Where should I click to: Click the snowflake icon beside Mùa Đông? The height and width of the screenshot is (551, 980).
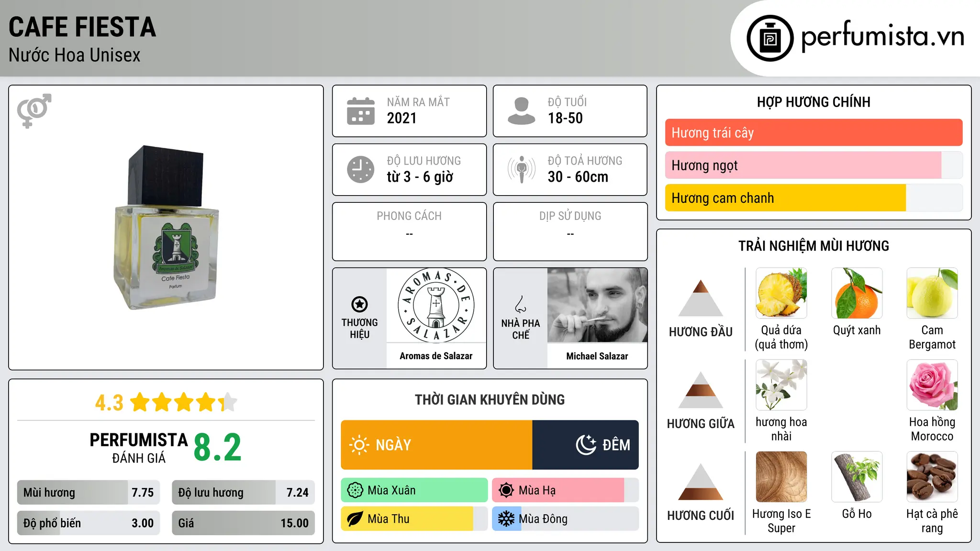point(506,519)
